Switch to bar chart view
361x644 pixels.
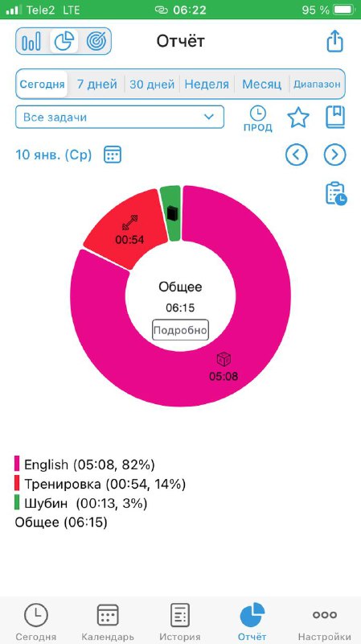(31, 42)
